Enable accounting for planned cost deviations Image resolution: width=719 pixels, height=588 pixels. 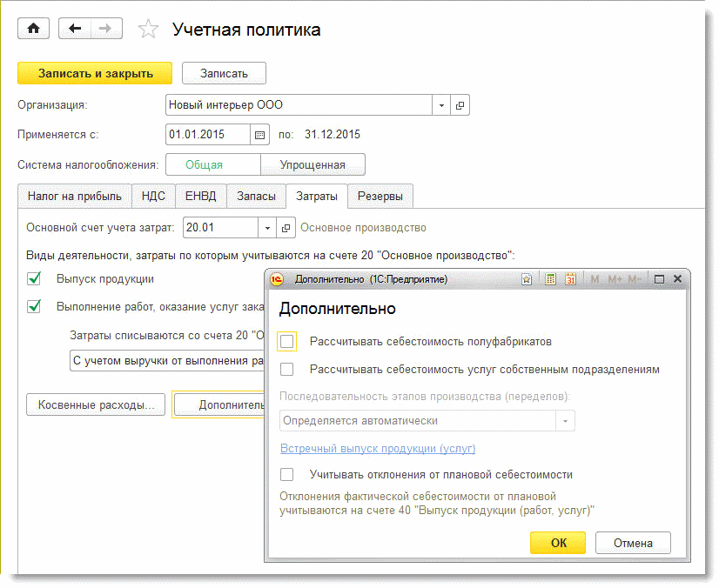[287, 475]
